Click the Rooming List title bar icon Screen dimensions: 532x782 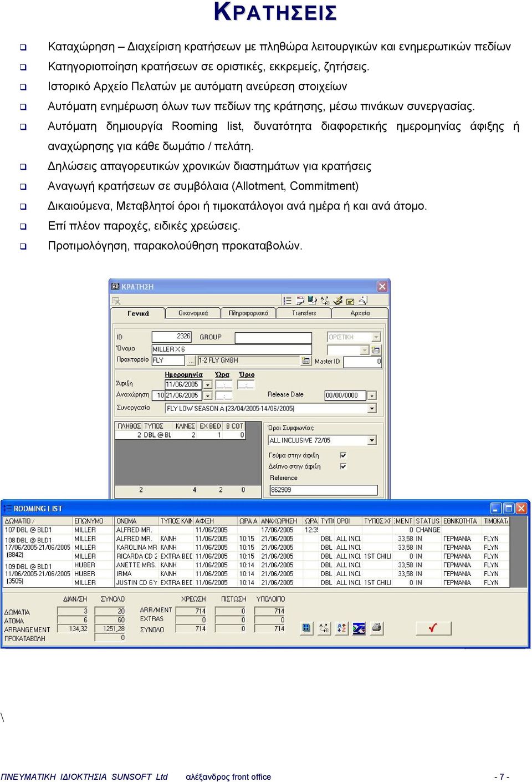pos(8,508)
